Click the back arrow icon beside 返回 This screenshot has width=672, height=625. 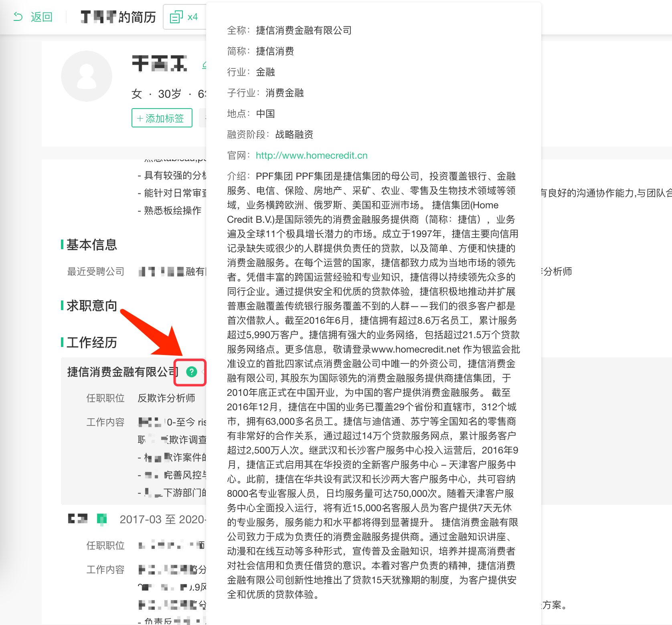click(x=18, y=17)
